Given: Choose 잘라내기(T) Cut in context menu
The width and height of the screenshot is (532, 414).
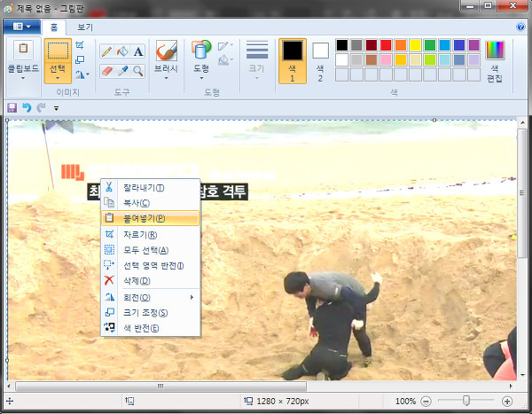Looking at the screenshot, I should [x=151, y=188].
